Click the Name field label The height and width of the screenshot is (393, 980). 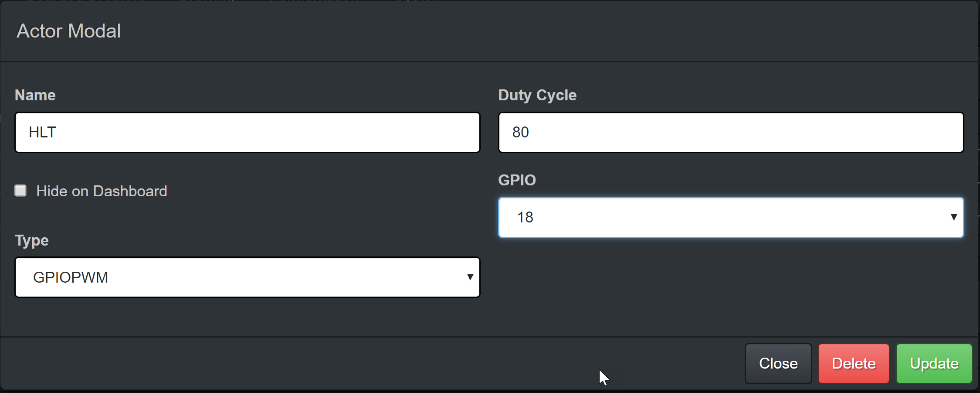pos(35,95)
